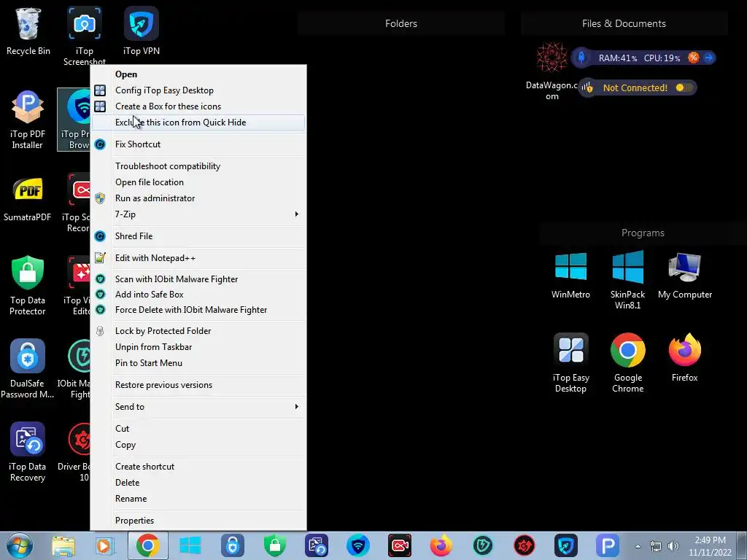Select the iTop Data Recovery icon
The width and height of the screenshot is (747, 560).
point(28,451)
